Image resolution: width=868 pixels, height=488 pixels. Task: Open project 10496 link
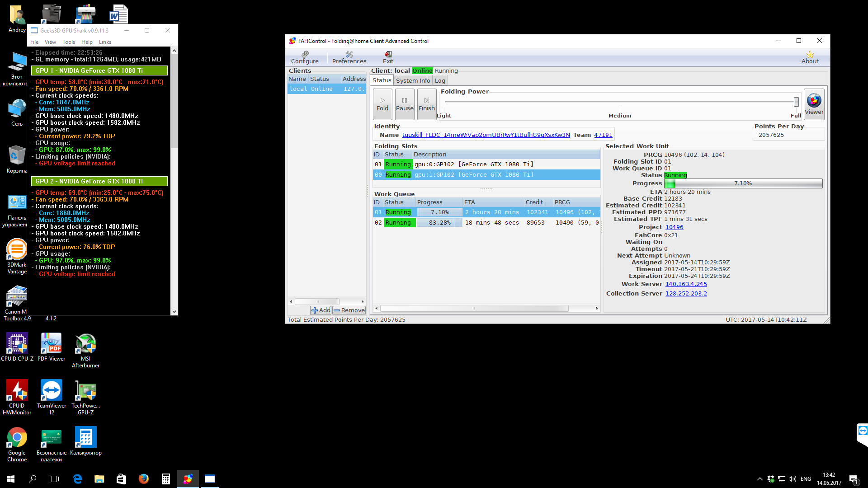(674, 227)
